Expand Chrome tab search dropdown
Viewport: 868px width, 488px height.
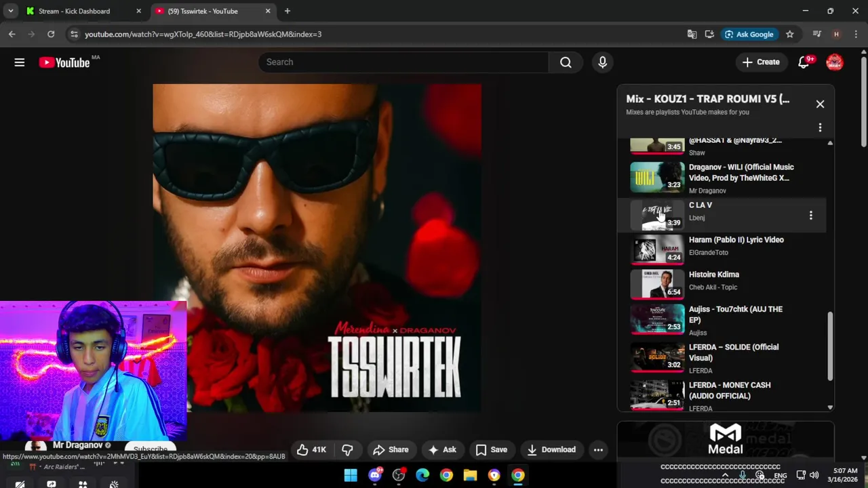(10, 11)
